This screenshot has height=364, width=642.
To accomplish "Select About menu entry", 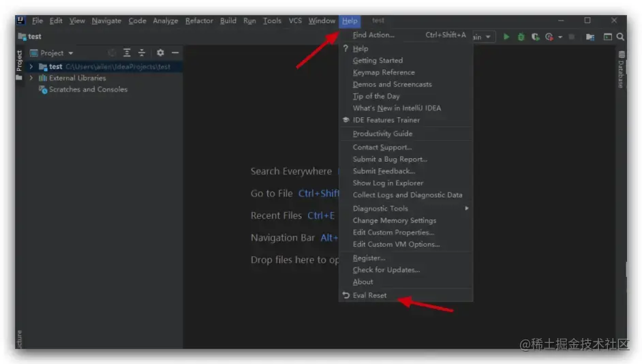I will 406,282.
